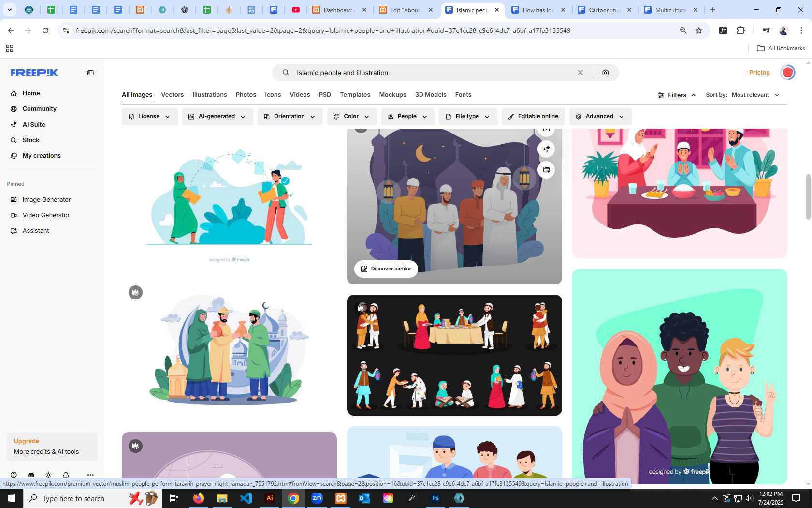Click the Upgrade credits banner
Screen dimensions: 812x508
click(52, 446)
